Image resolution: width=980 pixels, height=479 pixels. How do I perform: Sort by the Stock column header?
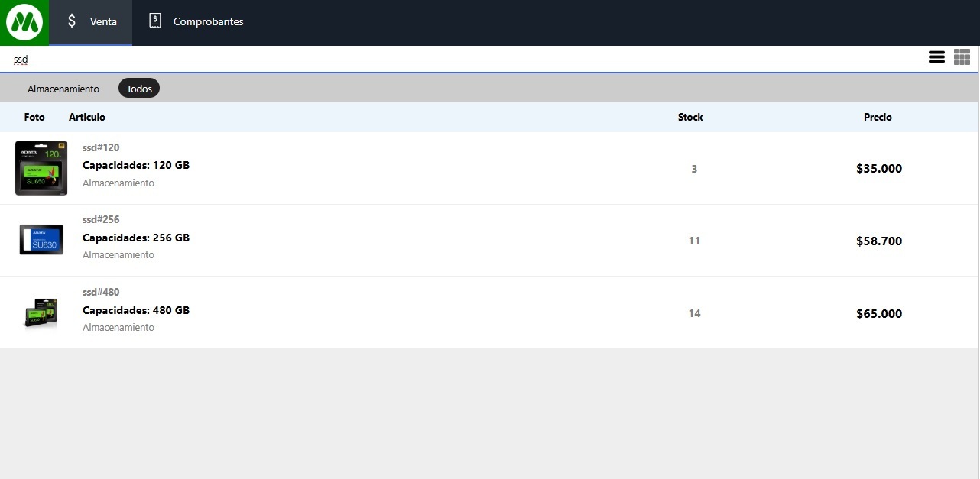[x=690, y=117]
